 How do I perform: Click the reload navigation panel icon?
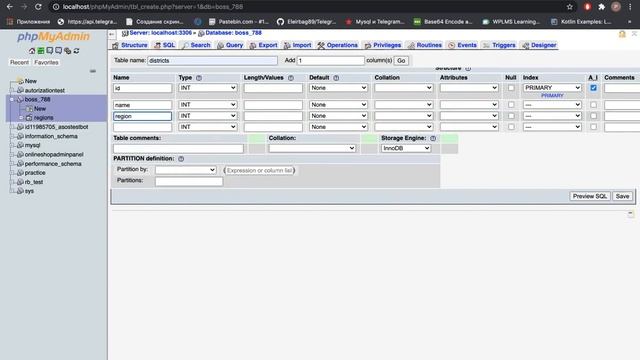pos(76,51)
